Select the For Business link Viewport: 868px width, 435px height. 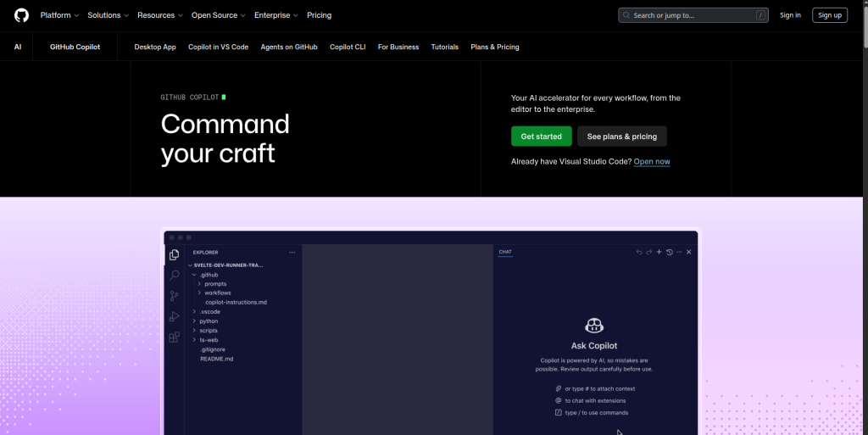(398, 47)
